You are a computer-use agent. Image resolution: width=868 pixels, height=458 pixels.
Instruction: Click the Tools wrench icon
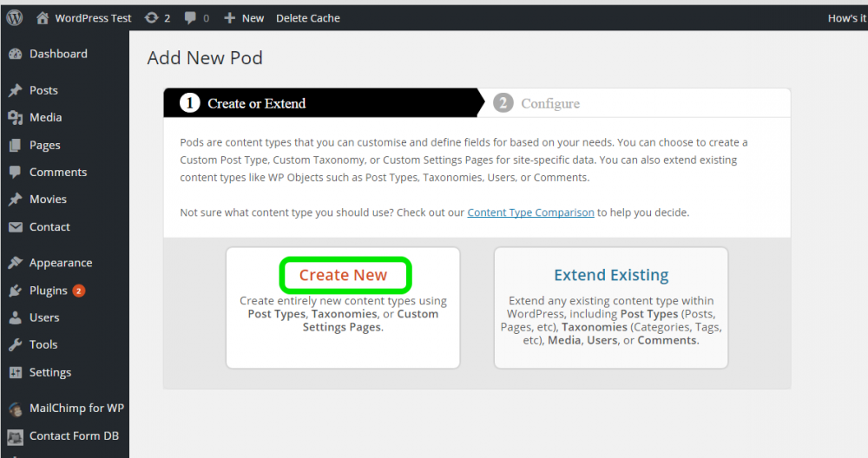coord(16,344)
